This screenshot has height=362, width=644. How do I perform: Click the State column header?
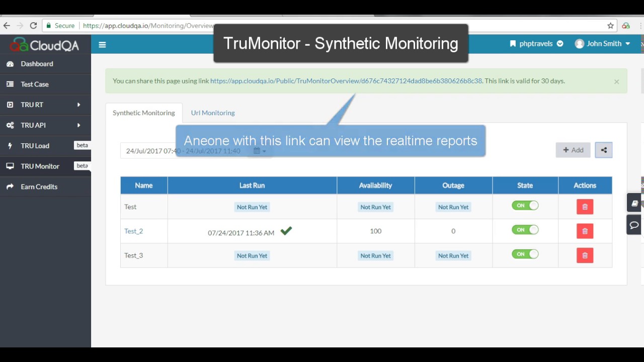pos(525,186)
